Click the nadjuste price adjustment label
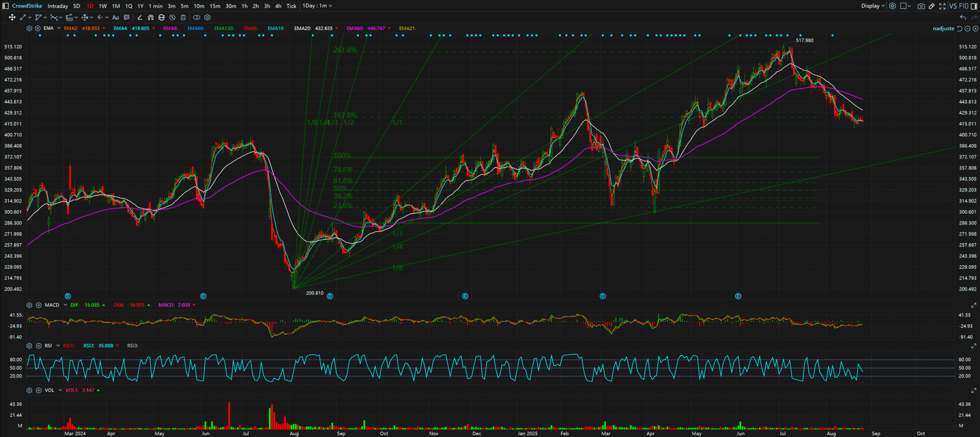Image resolution: width=980 pixels, height=437 pixels. pyautogui.click(x=943, y=29)
